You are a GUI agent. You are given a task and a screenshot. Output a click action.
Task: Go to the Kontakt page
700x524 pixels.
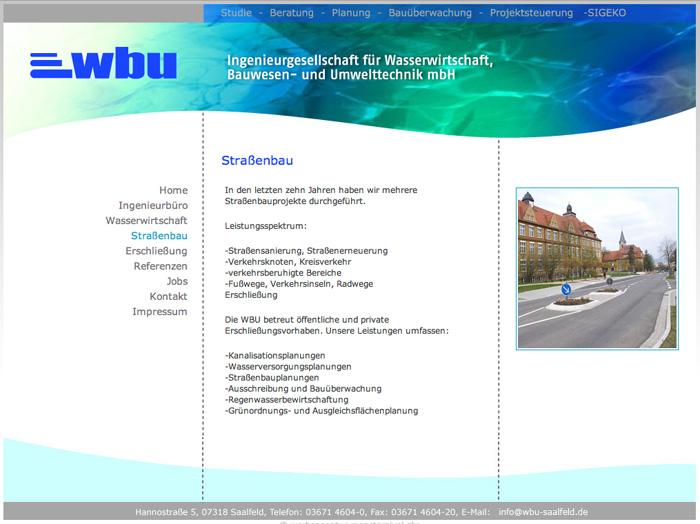(168, 296)
